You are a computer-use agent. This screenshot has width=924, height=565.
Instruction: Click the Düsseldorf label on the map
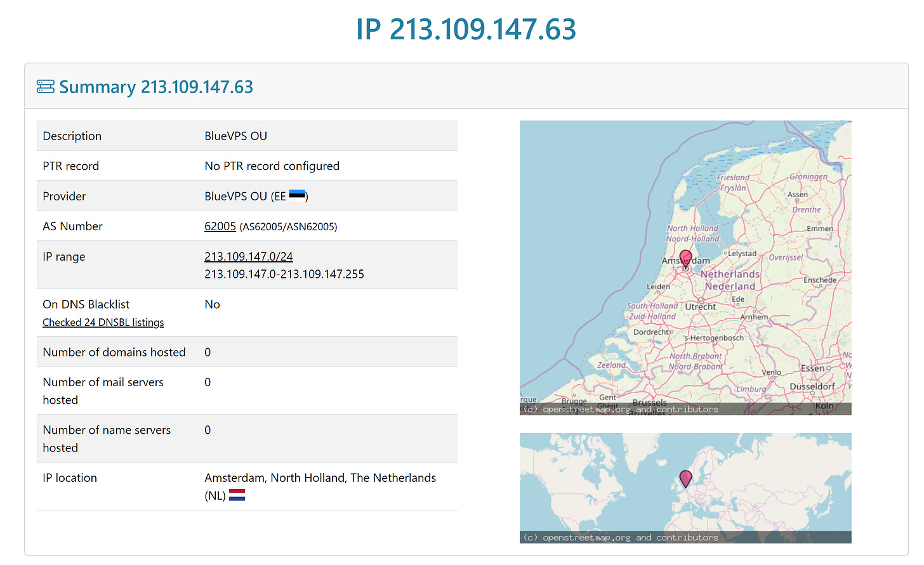[812, 387]
